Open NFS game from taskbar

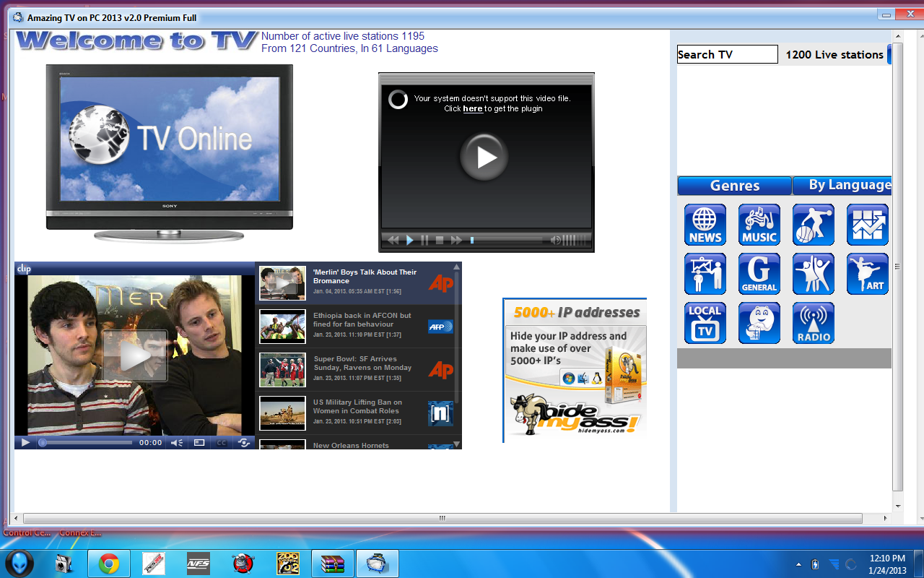click(198, 564)
